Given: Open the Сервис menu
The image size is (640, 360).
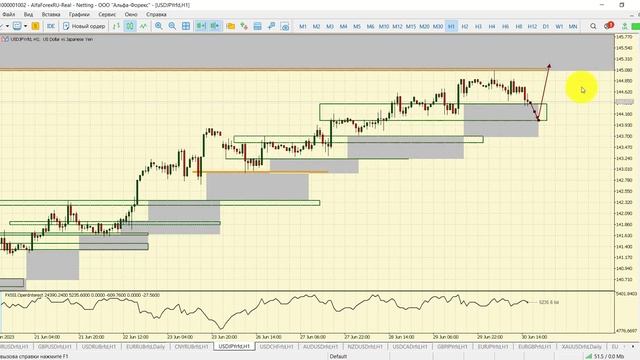Looking at the screenshot, I should (107, 14).
